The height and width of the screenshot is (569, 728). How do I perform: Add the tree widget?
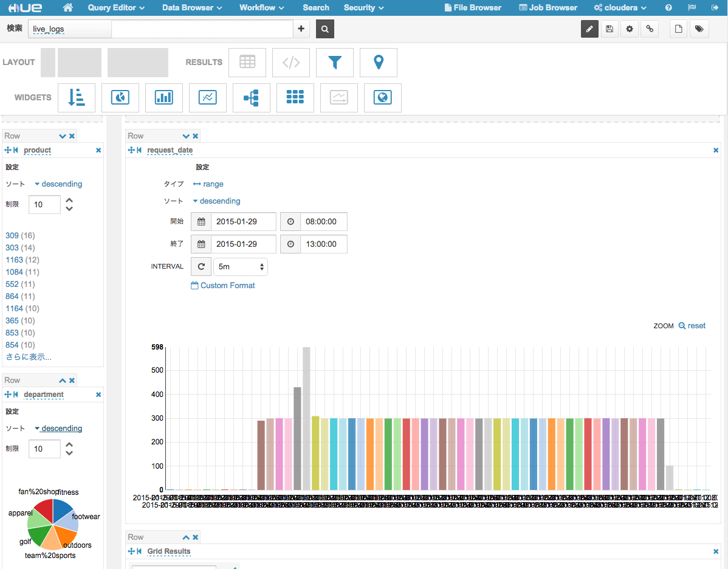pos(251,97)
